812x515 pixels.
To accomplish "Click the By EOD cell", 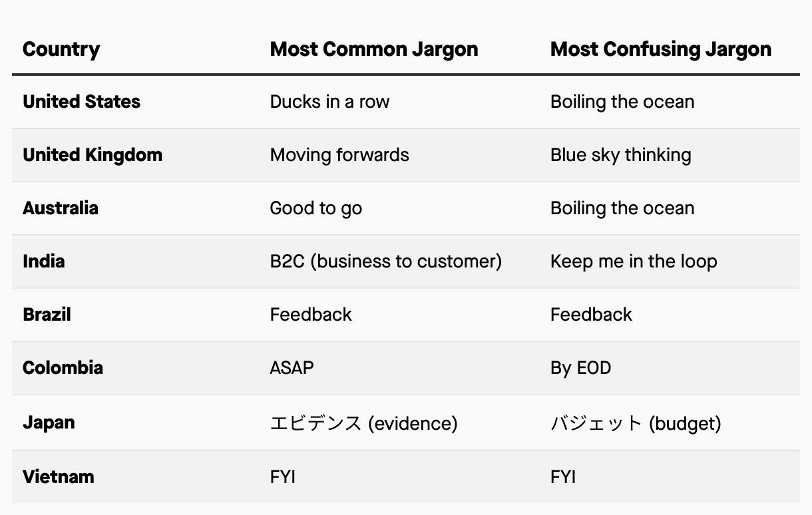I will [580, 368].
